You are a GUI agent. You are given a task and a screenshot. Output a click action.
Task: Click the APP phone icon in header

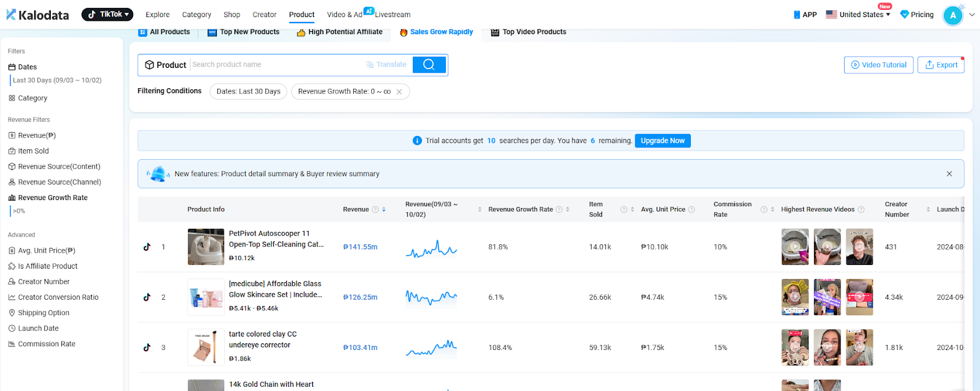797,15
